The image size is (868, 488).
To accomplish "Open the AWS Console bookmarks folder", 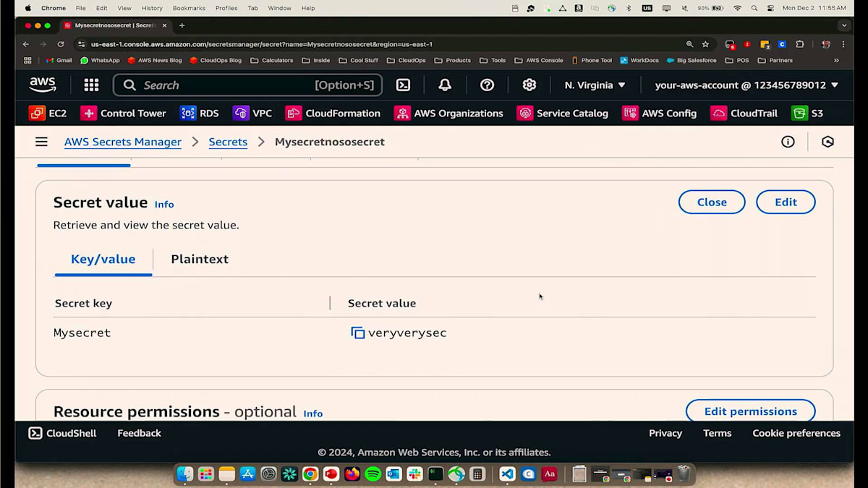I will (x=538, y=61).
